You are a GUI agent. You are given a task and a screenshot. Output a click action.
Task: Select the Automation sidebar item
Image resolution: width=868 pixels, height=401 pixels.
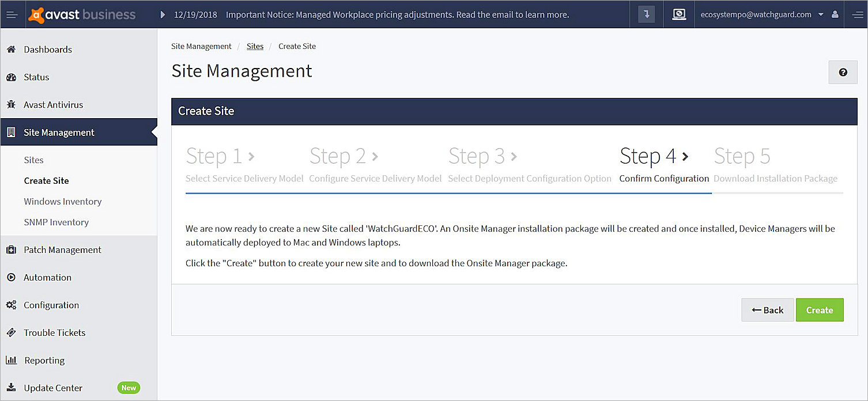[46, 277]
